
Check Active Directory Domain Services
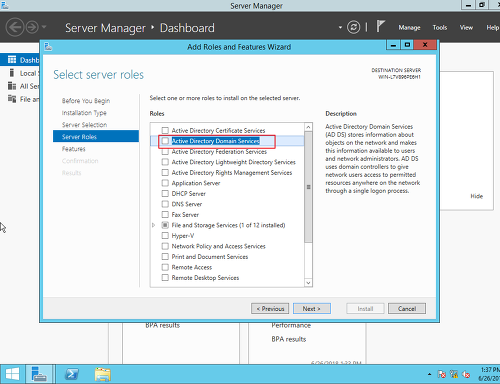tap(165, 141)
